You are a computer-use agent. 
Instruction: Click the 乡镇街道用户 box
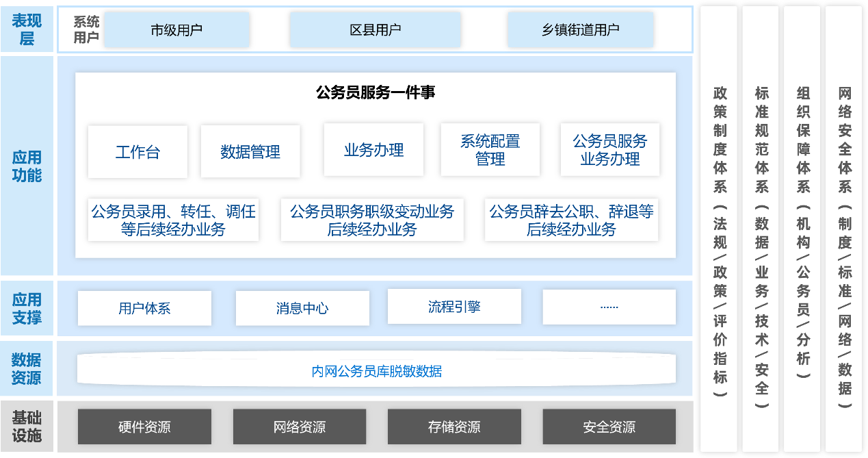[x=580, y=29]
